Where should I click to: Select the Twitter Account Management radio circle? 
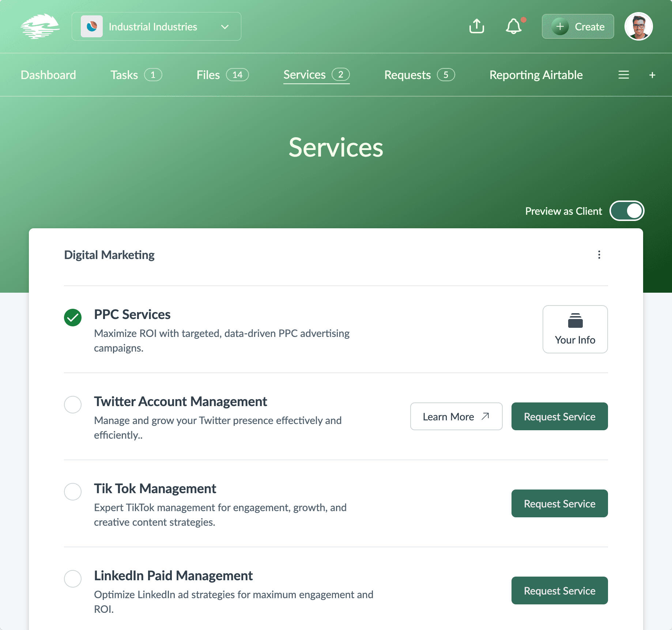click(x=73, y=405)
